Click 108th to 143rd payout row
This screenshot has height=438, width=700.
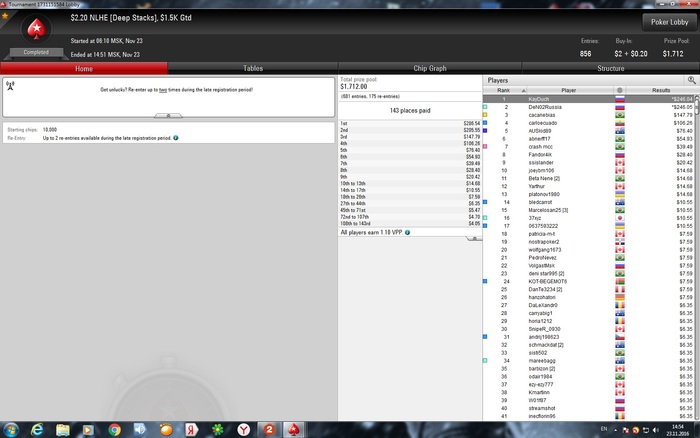410,223
